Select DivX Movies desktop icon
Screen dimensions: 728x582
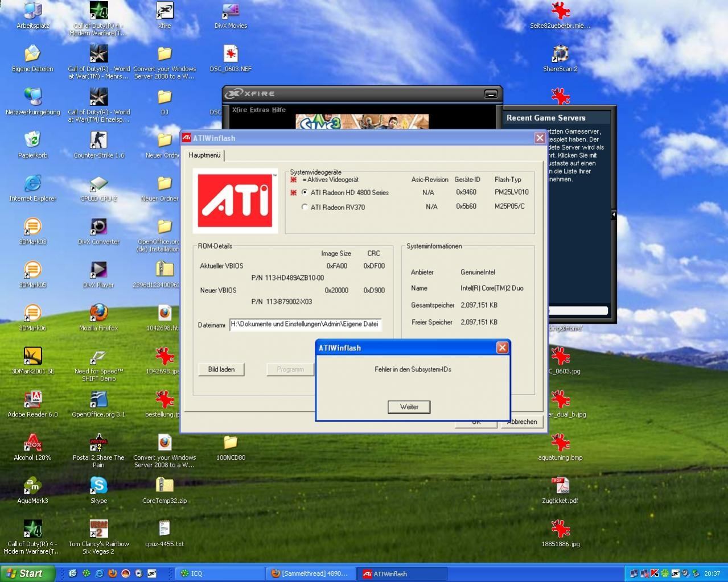pyautogui.click(x=231, y=15)
